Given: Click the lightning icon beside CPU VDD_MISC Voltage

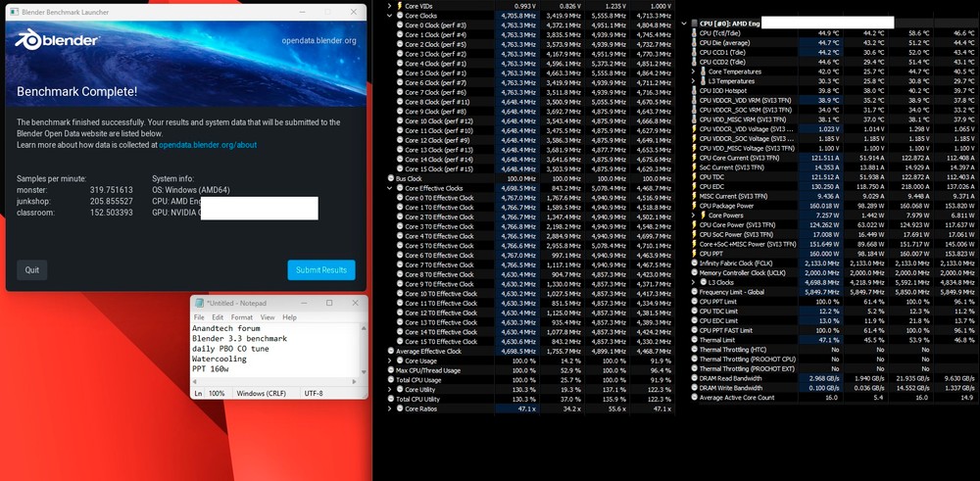Looking at the screenshot, I should [695, 148].
